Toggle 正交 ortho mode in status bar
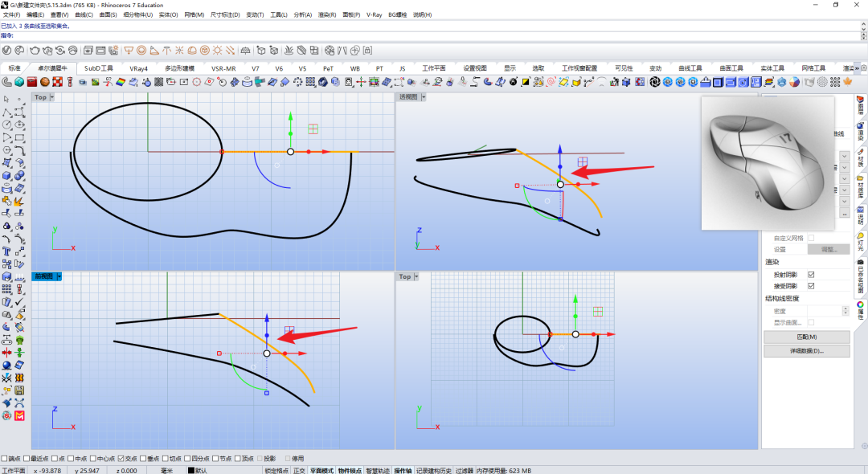 point(299,470)
